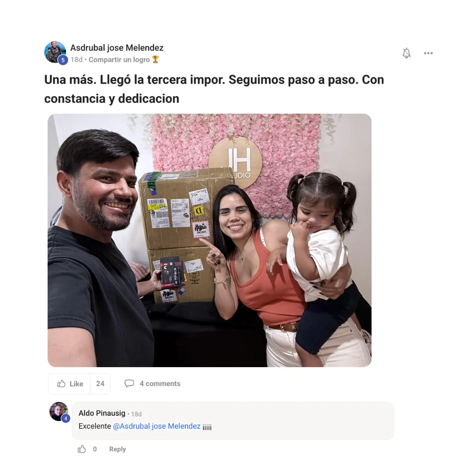Screen dimensions: 476x476
Task: Open the Compartir un logro category
Action: (x=119, y=59)
